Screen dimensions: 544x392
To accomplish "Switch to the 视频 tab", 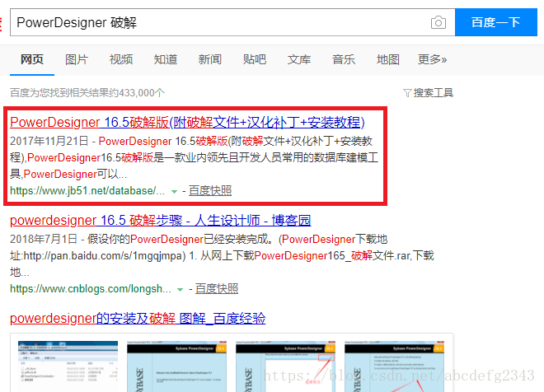I will coord(121,59).
